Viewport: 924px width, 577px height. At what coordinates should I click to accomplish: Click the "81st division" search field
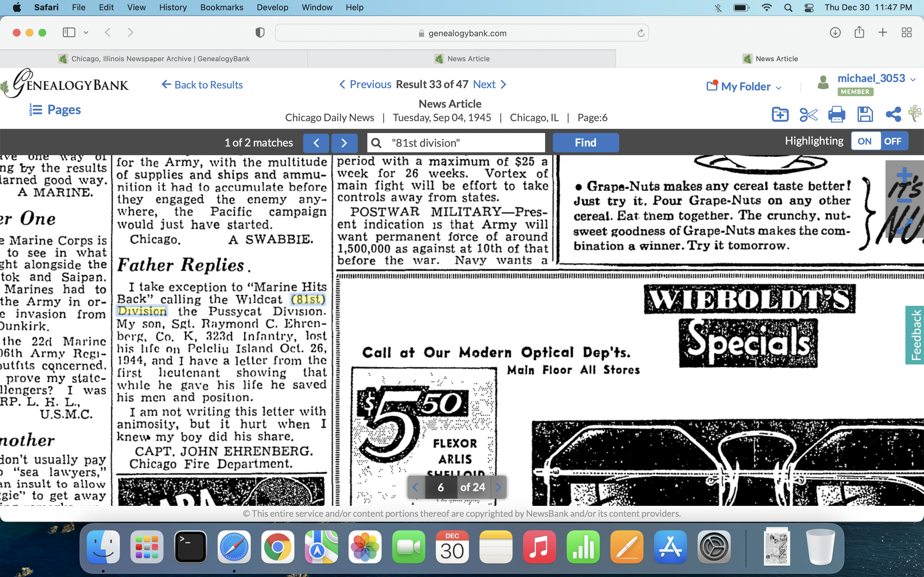[x=462, y=143]
